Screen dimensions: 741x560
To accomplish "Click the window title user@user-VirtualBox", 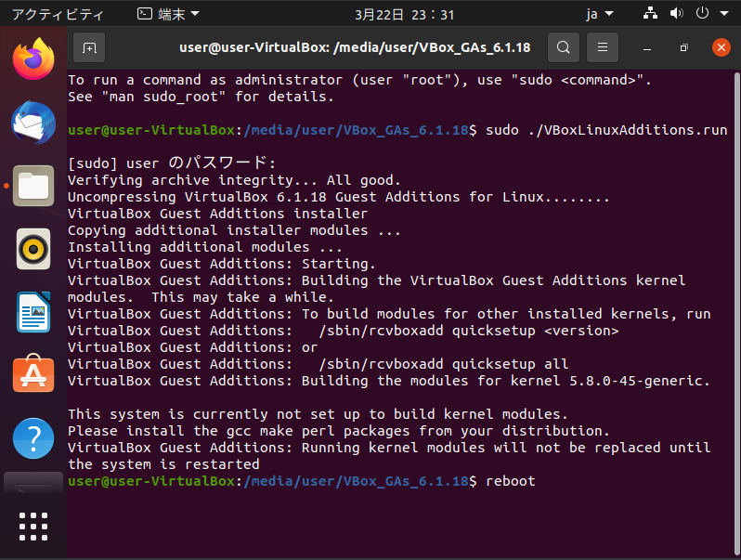I will coord(355,47).
